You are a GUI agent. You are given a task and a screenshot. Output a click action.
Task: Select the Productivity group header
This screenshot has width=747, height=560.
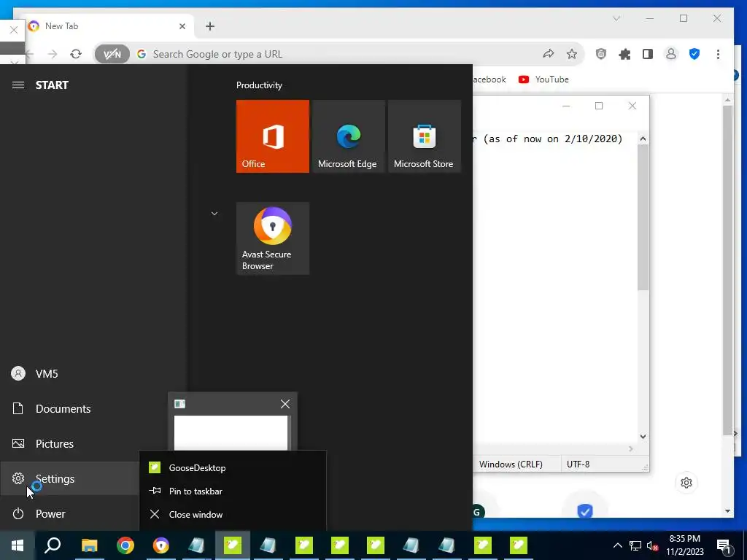pos(259,85)
